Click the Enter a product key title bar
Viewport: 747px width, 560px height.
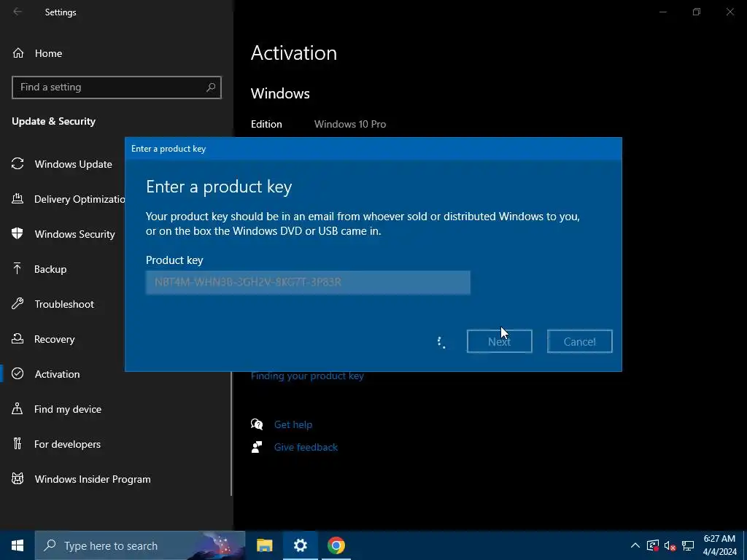(x=373, y=149)
